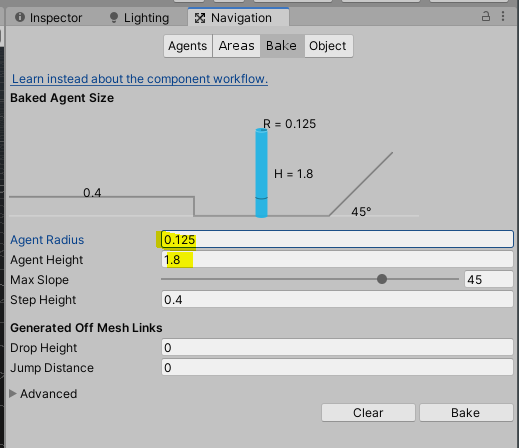519x448 pixels.
Task: Click the Bake button
Action: [x=466, y=413]
